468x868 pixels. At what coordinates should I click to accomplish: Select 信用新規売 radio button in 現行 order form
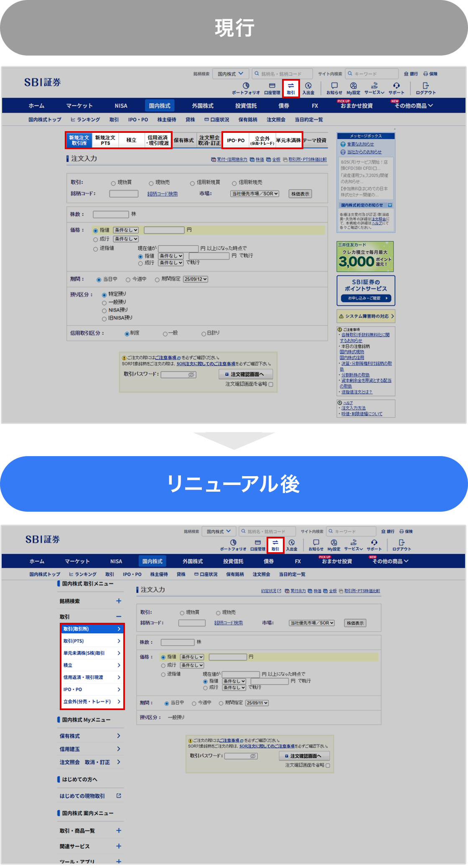[x=234, y=183]
